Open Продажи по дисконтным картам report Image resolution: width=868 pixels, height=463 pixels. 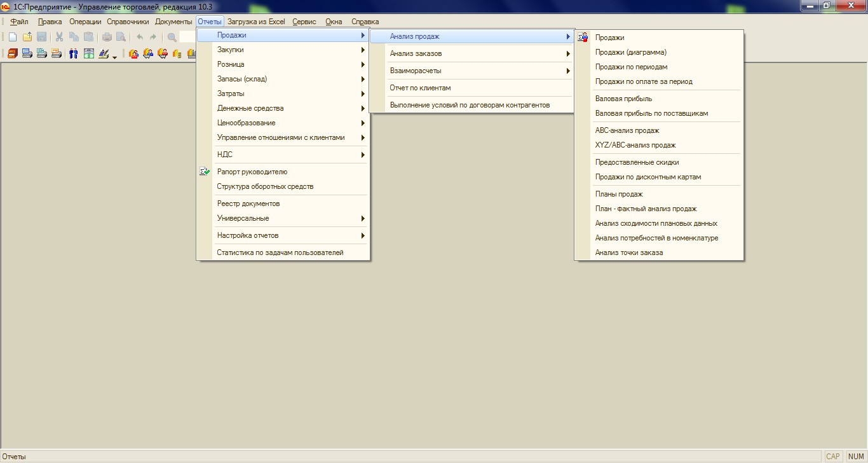(659, 177)
